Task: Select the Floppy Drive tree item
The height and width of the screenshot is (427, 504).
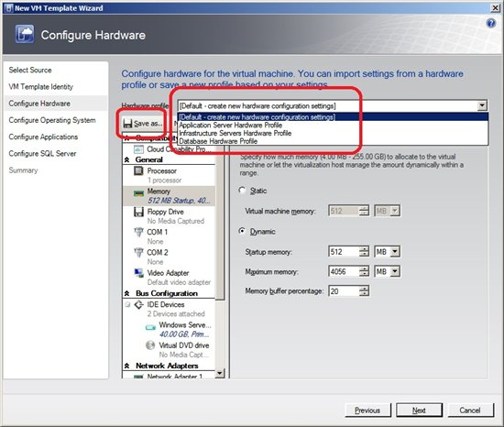Action: click(x=169, y=216)
